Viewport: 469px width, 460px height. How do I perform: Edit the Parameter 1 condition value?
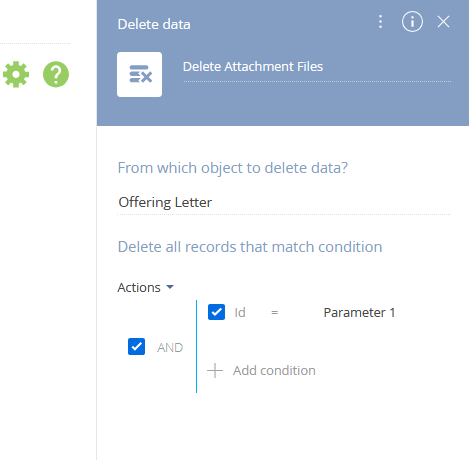(x=359, y=313)
